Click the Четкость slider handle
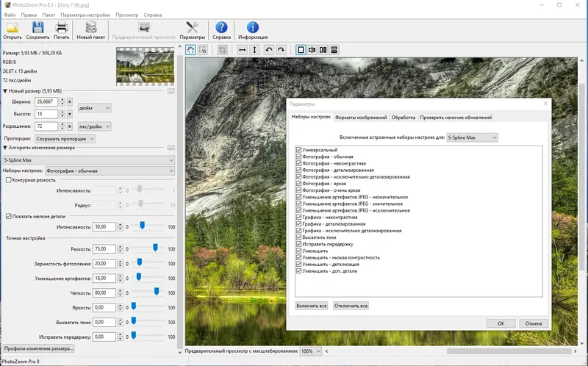588x366 pixels. (157, 291)
